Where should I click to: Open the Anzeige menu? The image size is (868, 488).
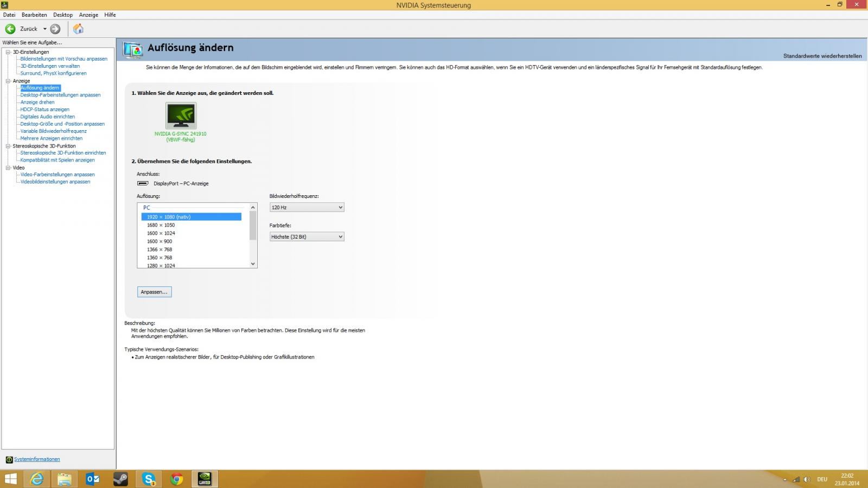88,15
